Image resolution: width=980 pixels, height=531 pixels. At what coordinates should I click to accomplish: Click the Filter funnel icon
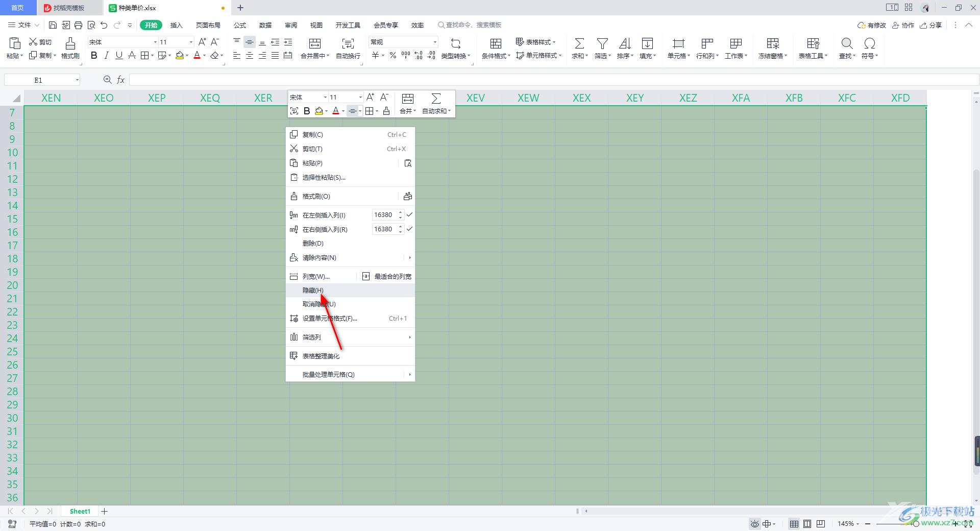click(602, 43)
